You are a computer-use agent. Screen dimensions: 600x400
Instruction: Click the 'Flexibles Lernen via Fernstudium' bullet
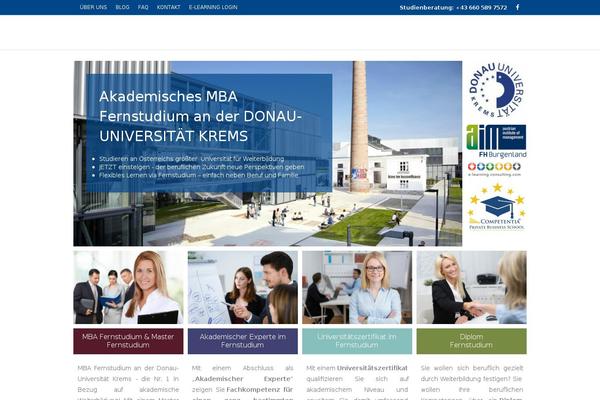pyautogui.click(x=198, y=175)
